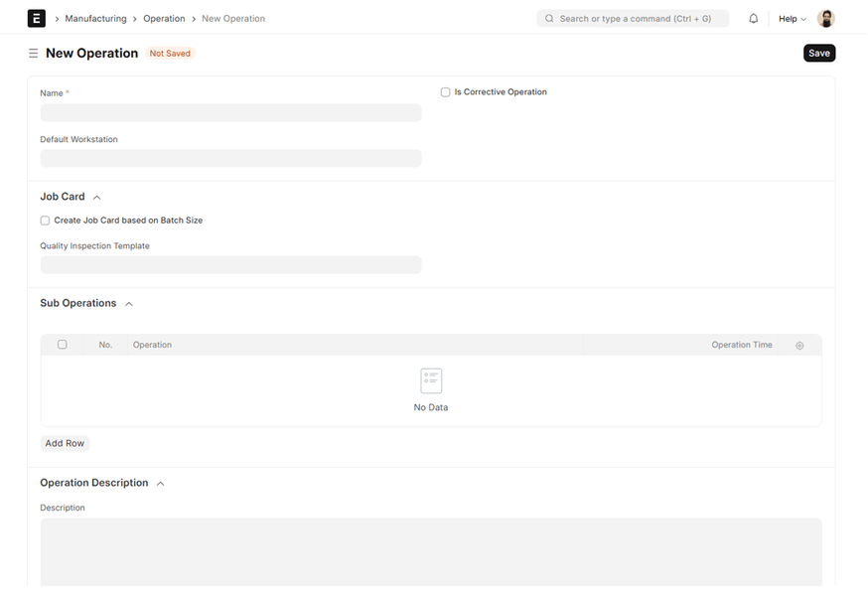Open the Default Workstation link field
Screen dimensions: 868x595
(230, 158)
